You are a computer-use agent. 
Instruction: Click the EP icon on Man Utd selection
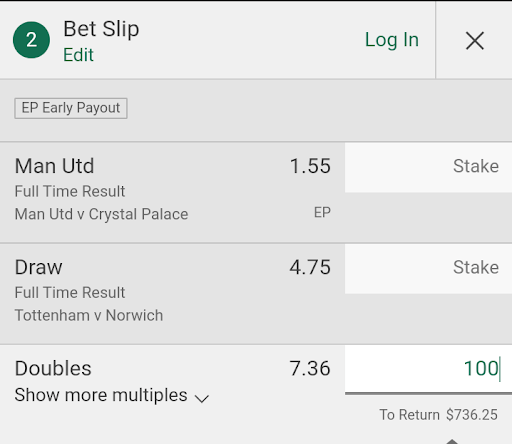322,213
